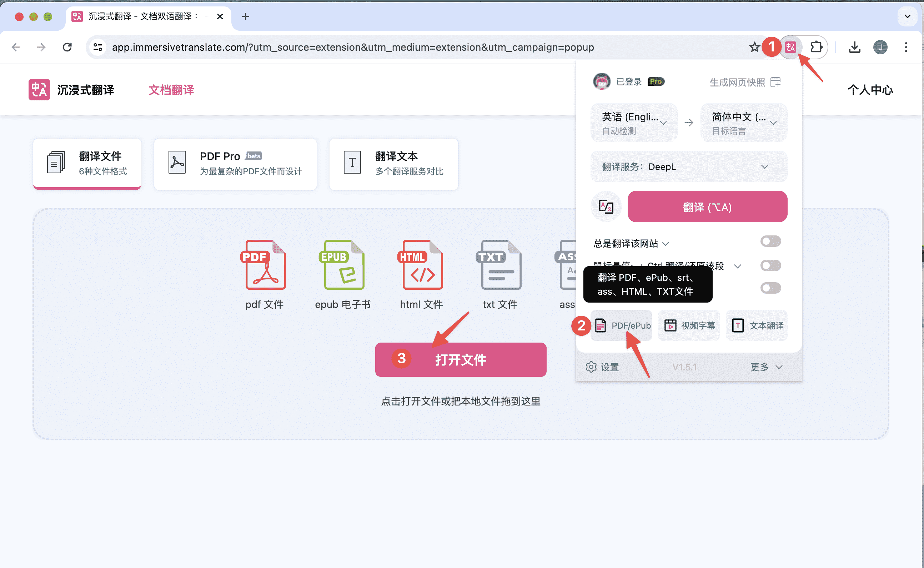Screen dimensions: 924x568
Task: Enable the mouse hover translation switch
Action: pos(770,265)
